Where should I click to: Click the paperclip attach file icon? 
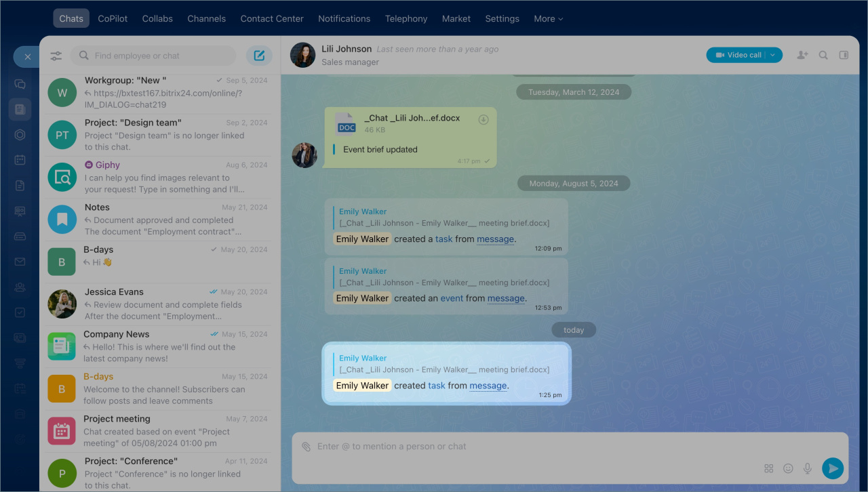tap(307, 447)
